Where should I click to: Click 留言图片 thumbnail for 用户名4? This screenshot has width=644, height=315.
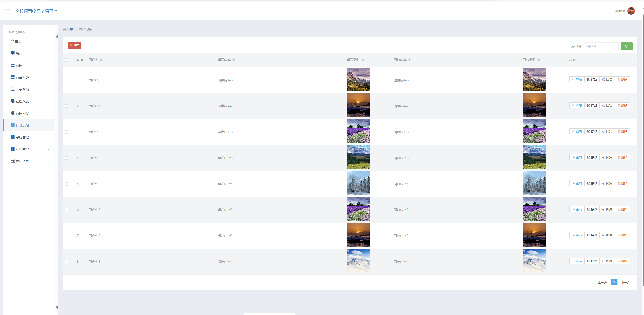(358, 183)
